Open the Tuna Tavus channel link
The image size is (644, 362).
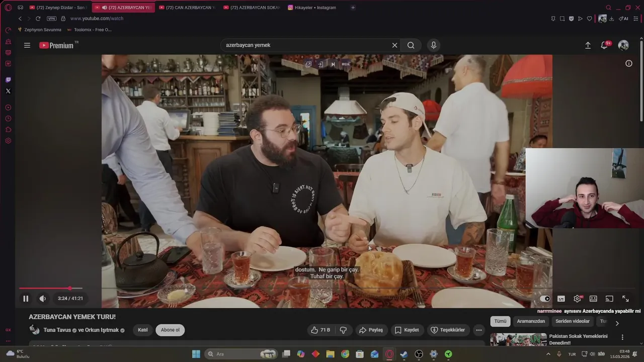57,330
